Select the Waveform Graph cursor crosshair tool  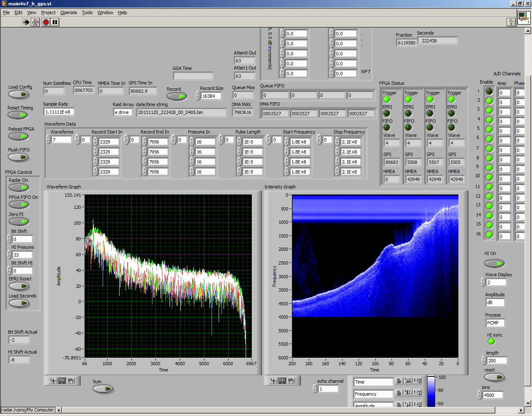point(53,380)
